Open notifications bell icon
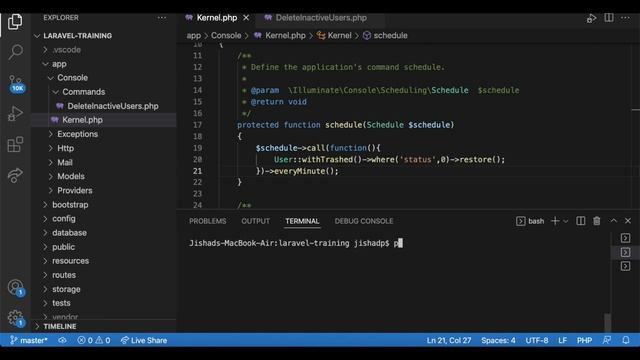The width and height of the screenshot is (640, 360). tap(626, 340)
